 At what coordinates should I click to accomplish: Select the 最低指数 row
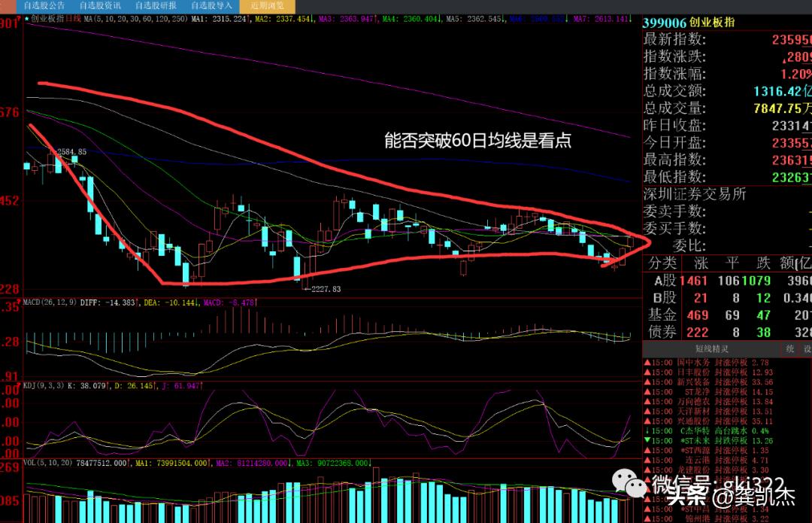[x=727, y=177]
